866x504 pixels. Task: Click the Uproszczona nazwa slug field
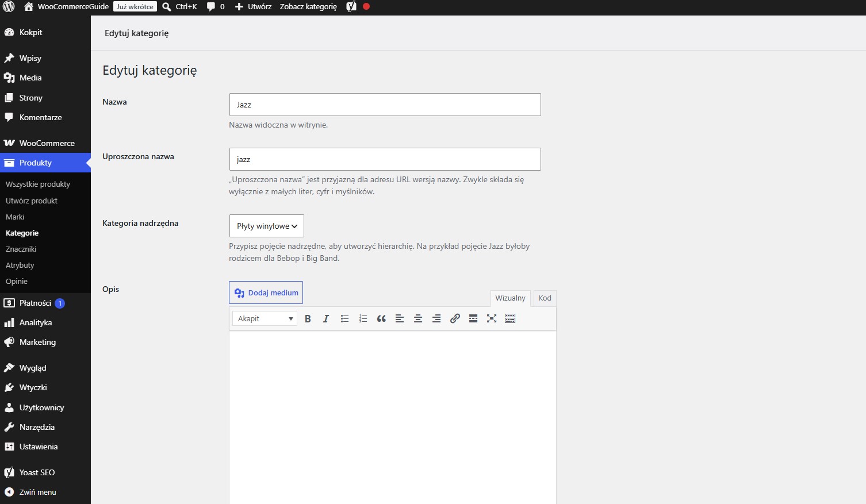pyautogui.click(x=385, y=159)
